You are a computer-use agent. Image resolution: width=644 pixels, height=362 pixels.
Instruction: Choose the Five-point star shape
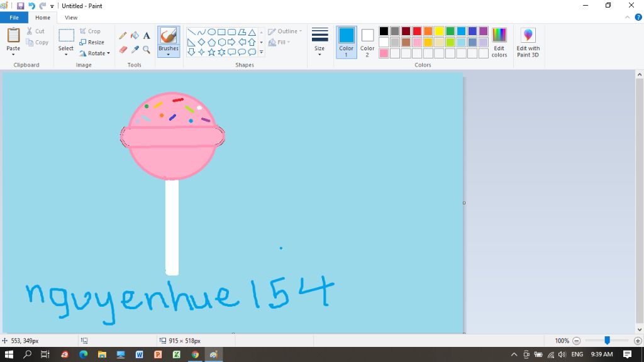[x=211, y=52]
